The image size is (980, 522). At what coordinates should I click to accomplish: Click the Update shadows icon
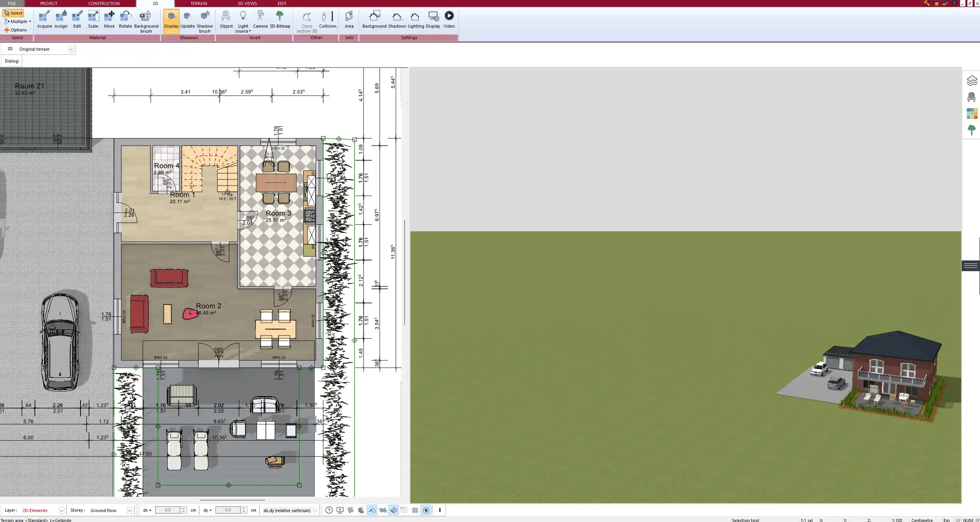pos(187,20)
